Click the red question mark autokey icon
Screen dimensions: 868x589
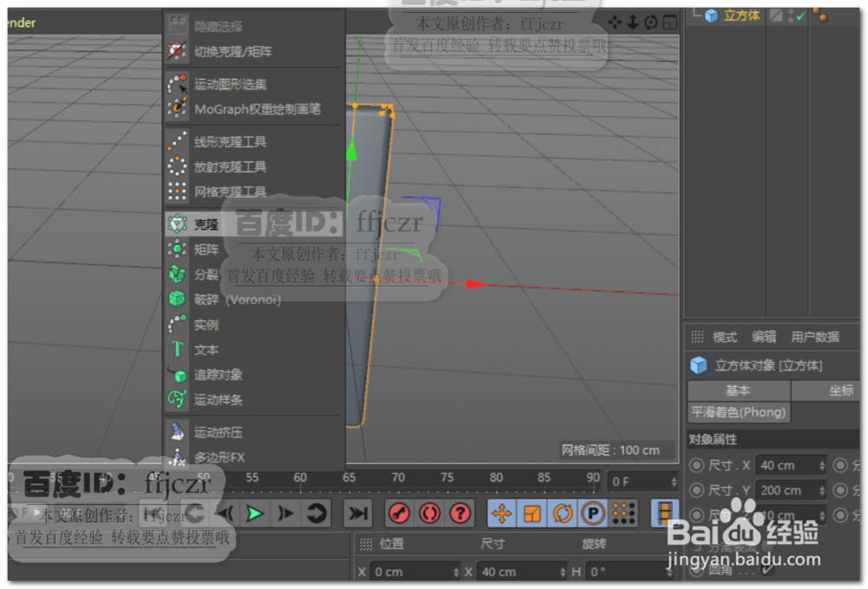(x=459, y=514)
